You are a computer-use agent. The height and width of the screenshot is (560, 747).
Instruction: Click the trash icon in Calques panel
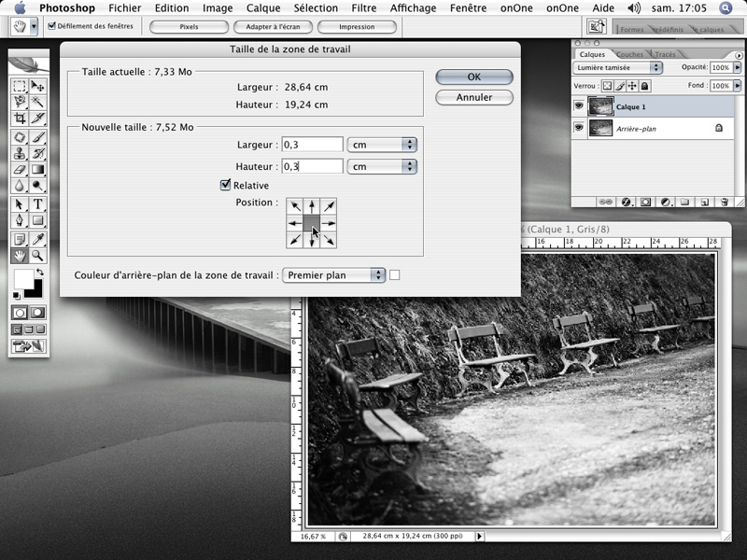[x=725, y=202]
